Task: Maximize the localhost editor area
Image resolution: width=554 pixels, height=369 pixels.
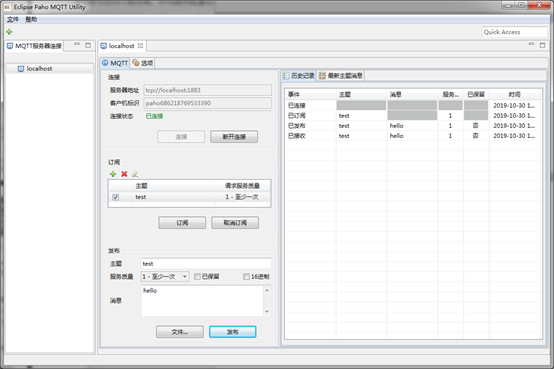Action: 542,45
